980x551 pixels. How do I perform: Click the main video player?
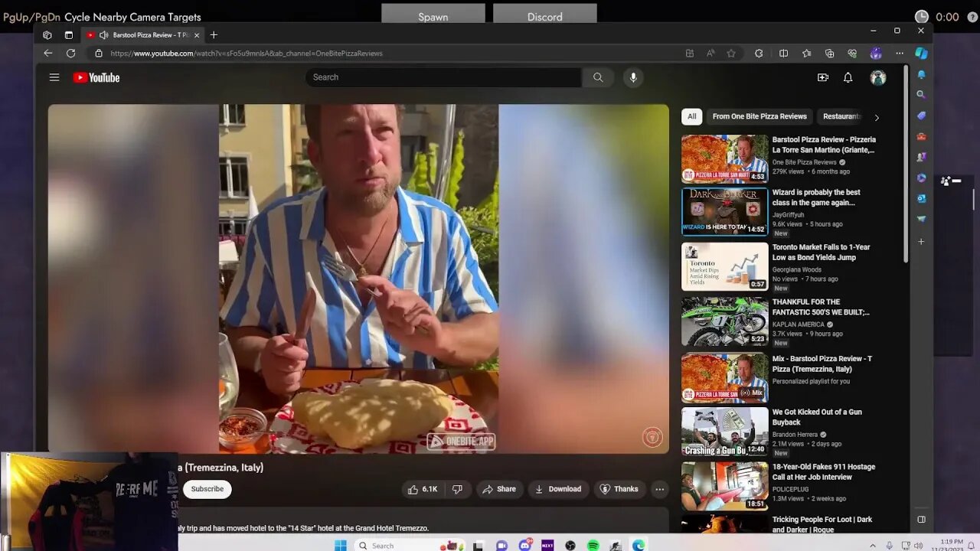(x=358, y=279)
